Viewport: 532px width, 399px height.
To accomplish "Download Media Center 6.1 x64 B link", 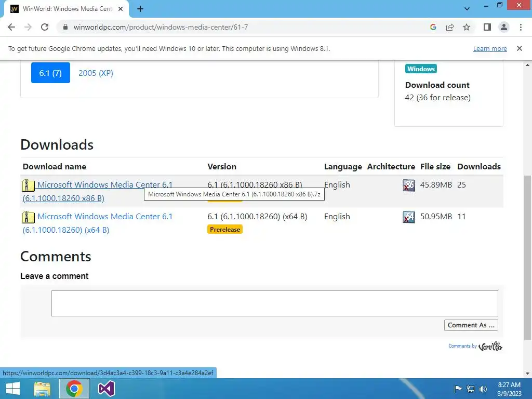I will click(97, 223).
